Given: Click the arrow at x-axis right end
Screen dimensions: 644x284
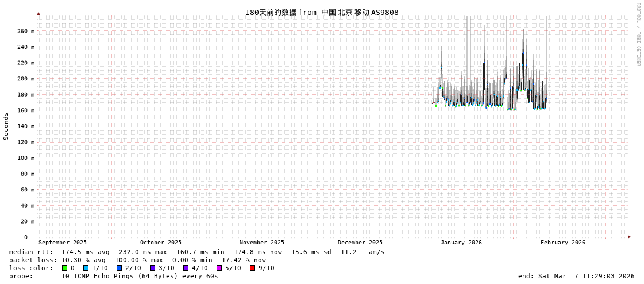Looking at the screenshot, I should pyautogui.click(x=629, y=237).
